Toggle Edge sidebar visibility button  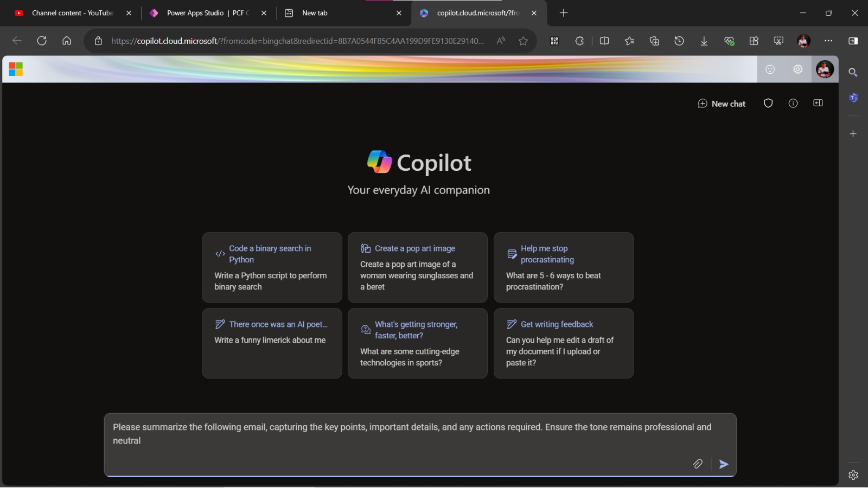(853, 41)
